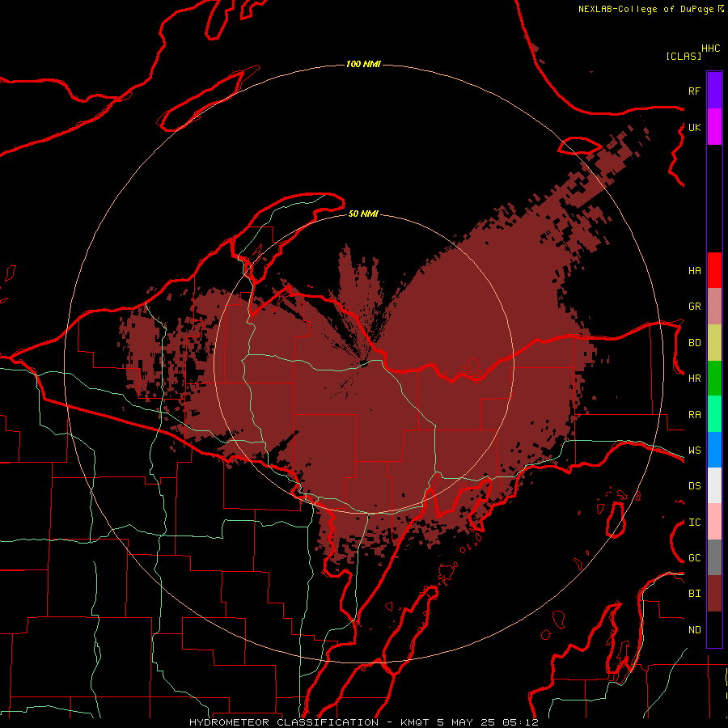Click the RF purple legend swatch
The image size is (728, 728).
(714, 91)
